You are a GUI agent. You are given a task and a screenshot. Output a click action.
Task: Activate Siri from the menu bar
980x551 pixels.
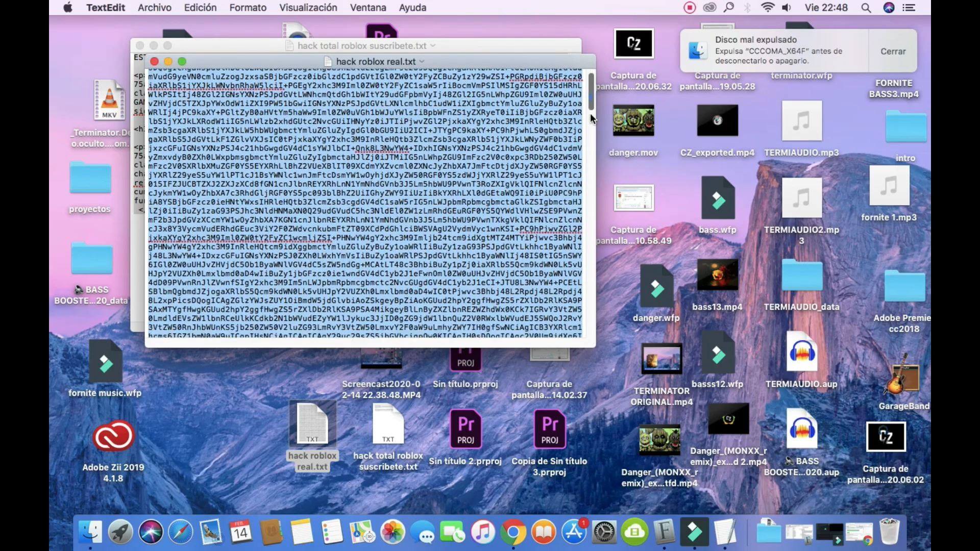tap(889, 8)
